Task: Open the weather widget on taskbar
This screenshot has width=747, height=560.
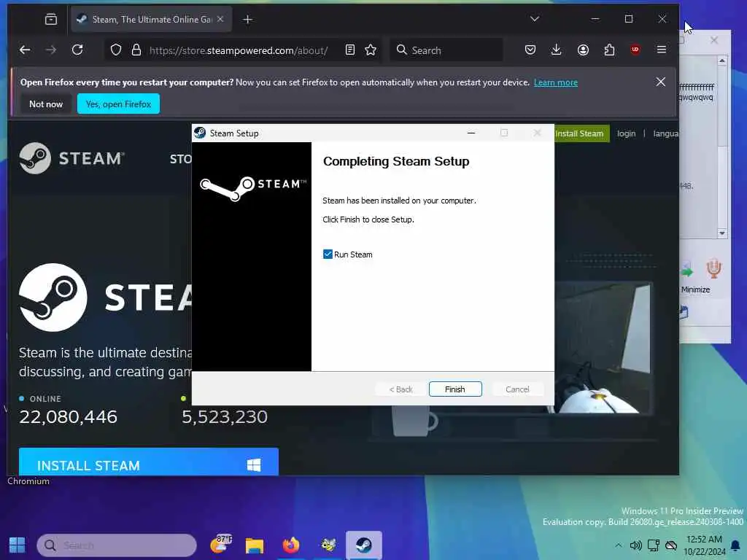Action: (x=220, y=544)
